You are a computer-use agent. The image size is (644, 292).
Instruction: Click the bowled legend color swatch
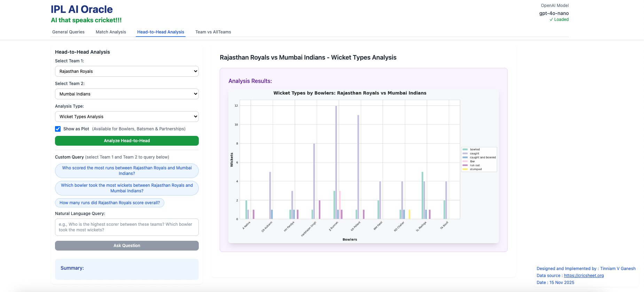point(465,149)
